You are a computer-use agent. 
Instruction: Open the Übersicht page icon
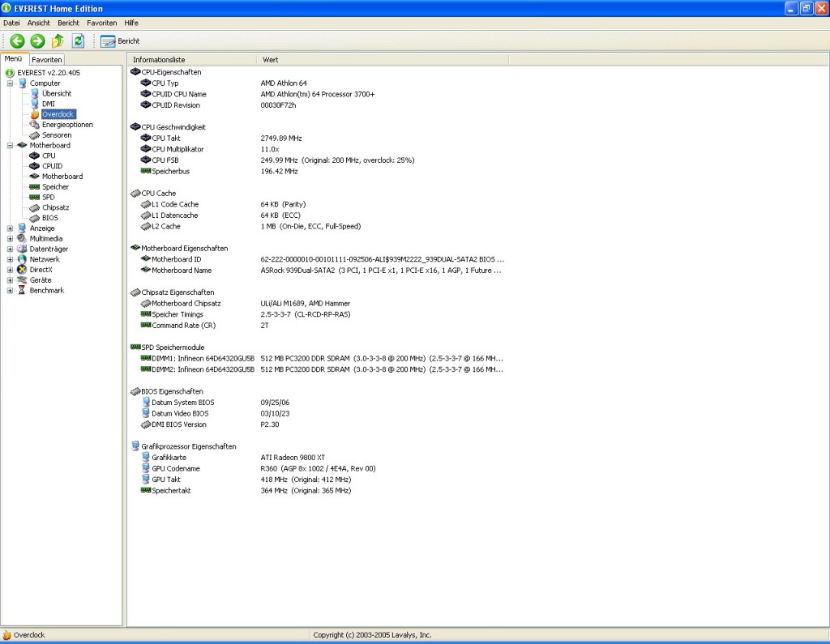(x=34, y=94)
